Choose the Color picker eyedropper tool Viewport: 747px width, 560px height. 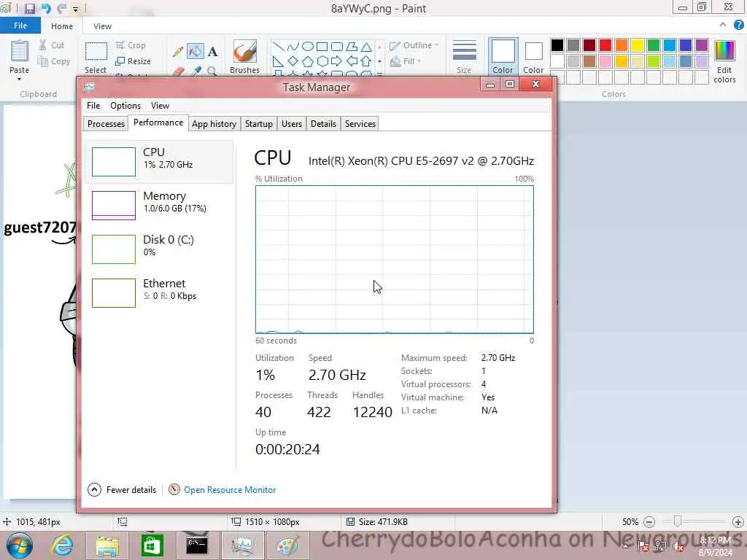(x=196, y=71)
